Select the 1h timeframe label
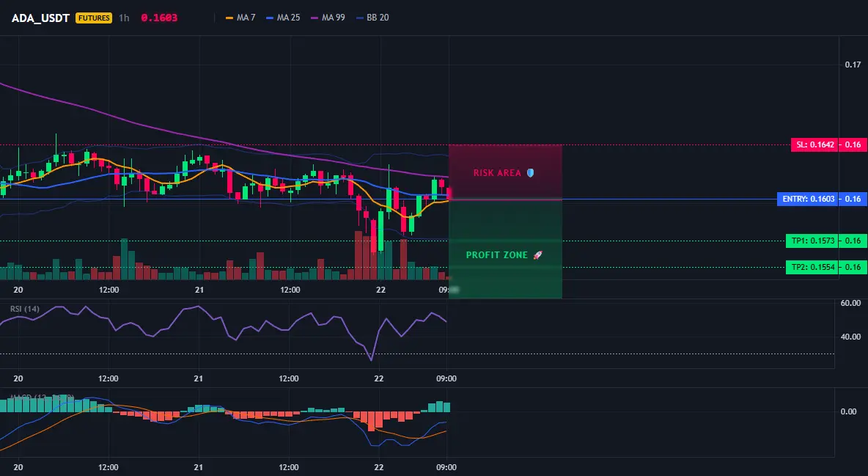868x476 pixels. coord(124,18)
